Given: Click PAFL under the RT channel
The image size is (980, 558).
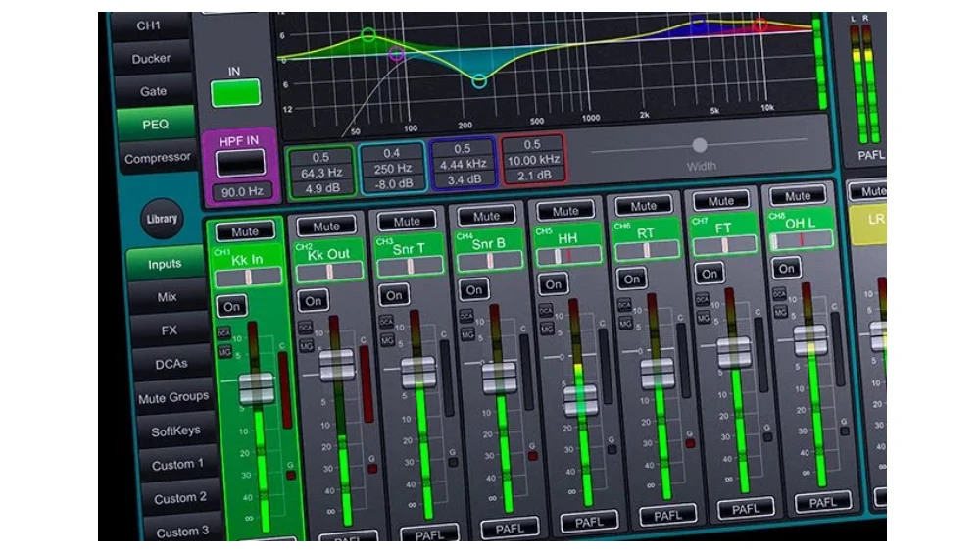Looking at the screenshot, I should pos(667,516).
